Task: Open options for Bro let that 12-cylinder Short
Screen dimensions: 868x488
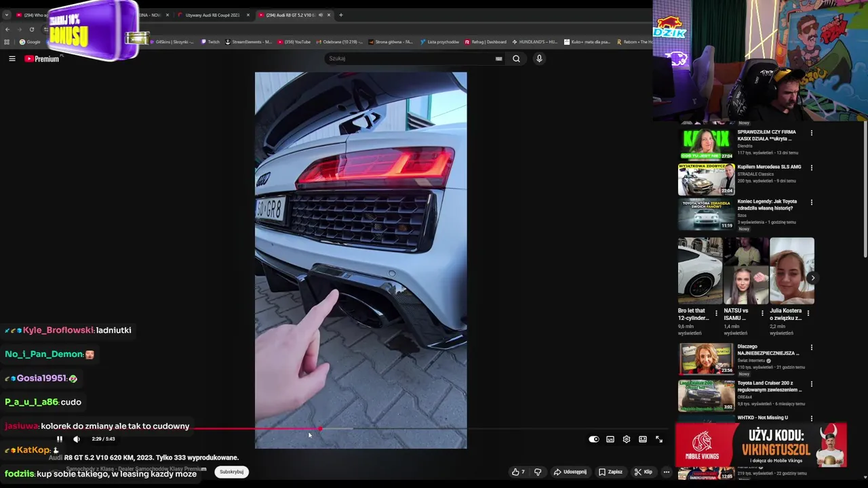Action: pyautogui.click(x=716, y=313)
